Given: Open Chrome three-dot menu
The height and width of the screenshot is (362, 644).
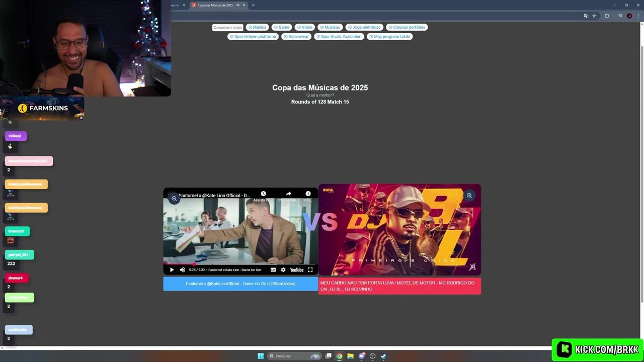Looking at the screenshot, I should (x=637, y=16).
